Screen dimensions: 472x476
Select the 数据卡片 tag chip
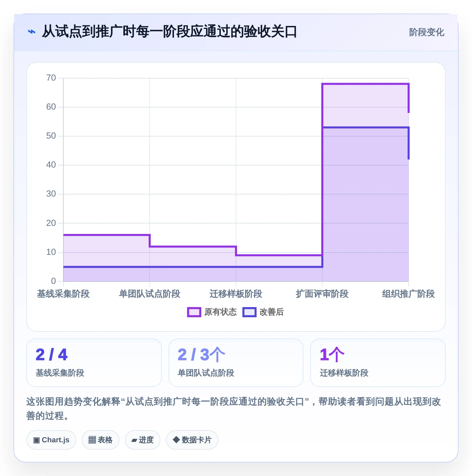pyautogui.click(x=192, y=440)
